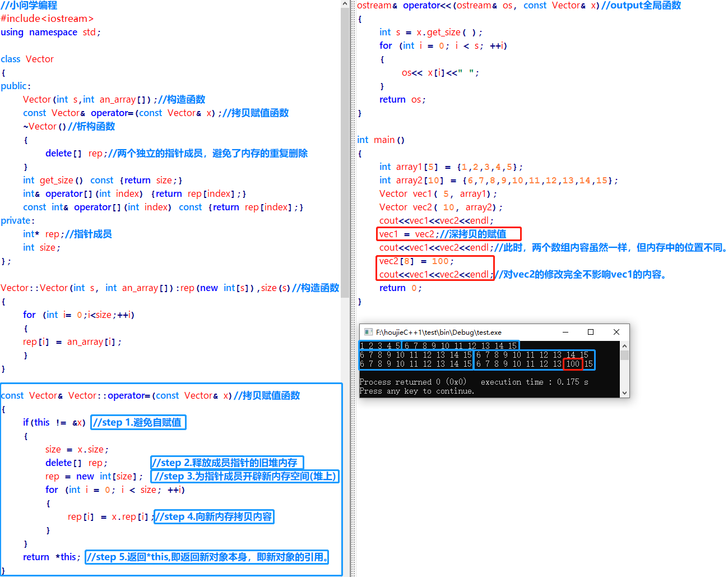The image size is (728, 577).
Task: Click the 'vec1 = vec2;' assignment line
Action: pos(443,234)
